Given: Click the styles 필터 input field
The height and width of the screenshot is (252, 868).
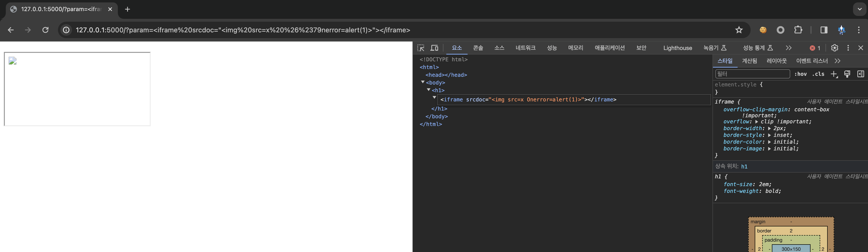Looking at the screenshot, I should [x=753, y=74].
